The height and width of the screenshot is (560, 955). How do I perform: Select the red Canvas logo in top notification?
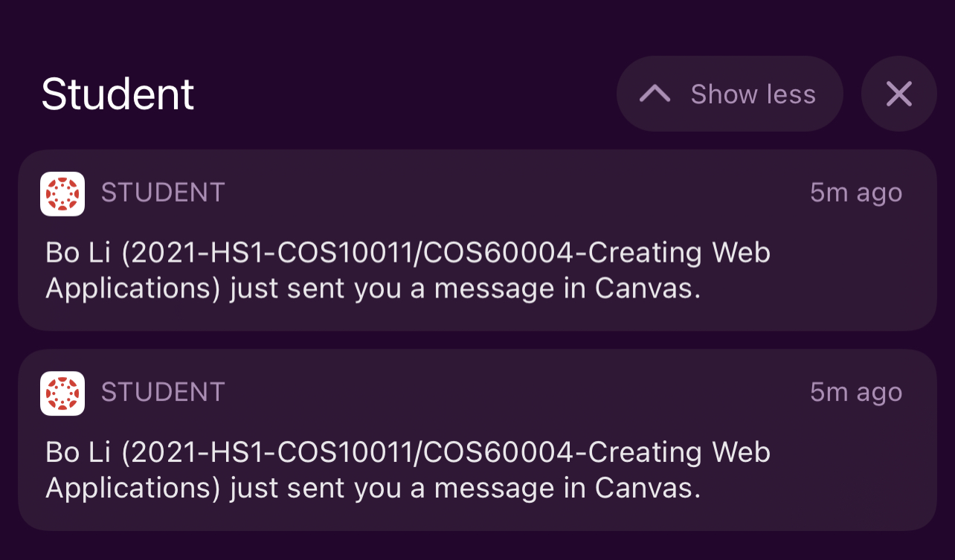tap(62, 194)
